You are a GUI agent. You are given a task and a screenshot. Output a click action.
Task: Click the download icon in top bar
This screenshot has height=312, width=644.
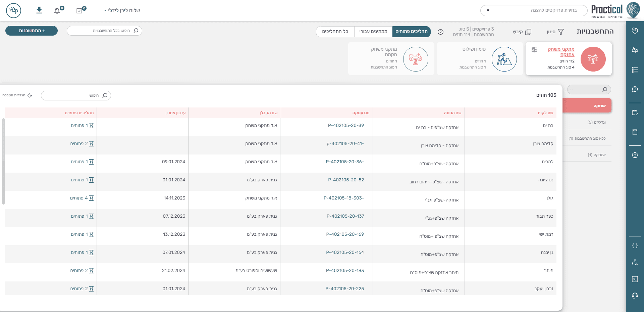tap(39, 10)
